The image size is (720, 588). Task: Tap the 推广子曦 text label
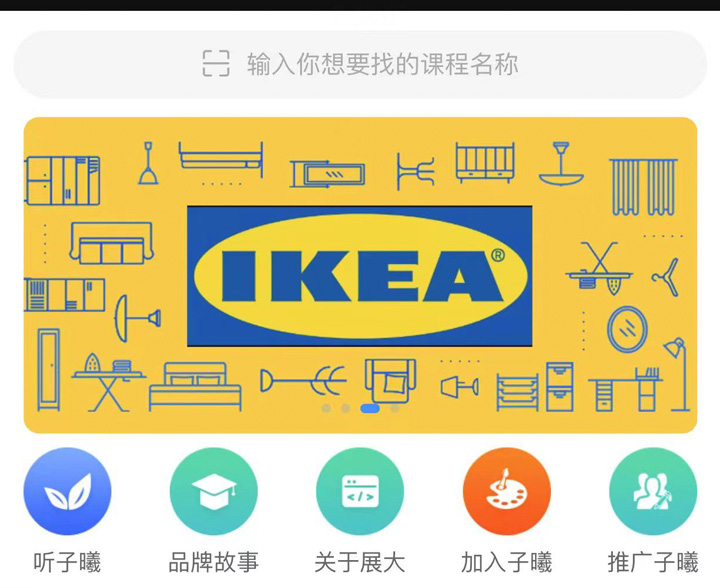point(653,562)
